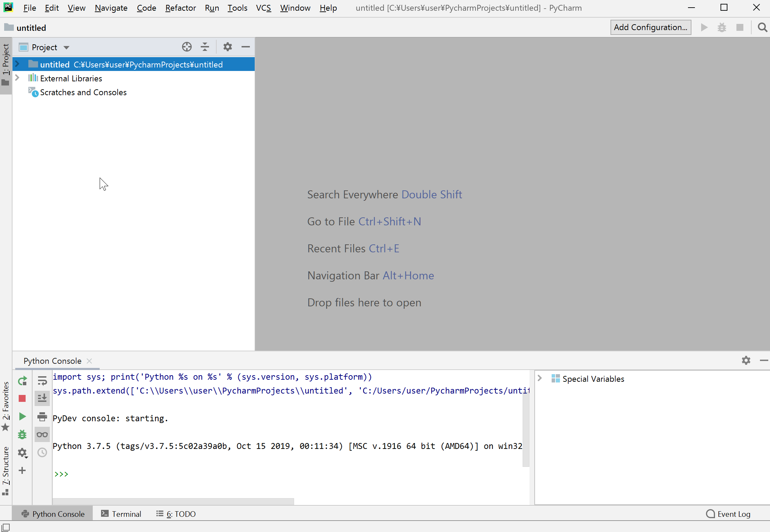
Task: Toggle Show Variables glasses icon
Action: click(42, 434)
